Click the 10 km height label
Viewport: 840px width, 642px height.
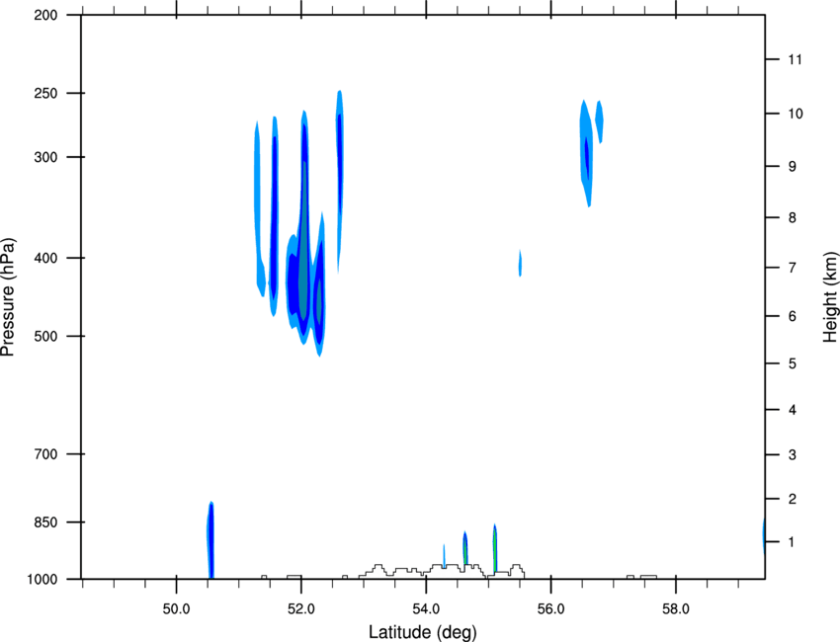[x=795, y=114]
